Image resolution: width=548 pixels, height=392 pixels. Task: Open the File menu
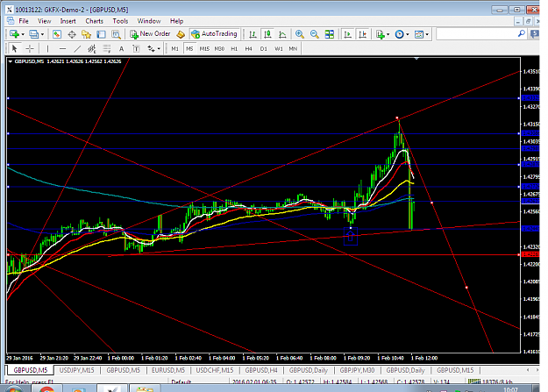tap(24, 21)
